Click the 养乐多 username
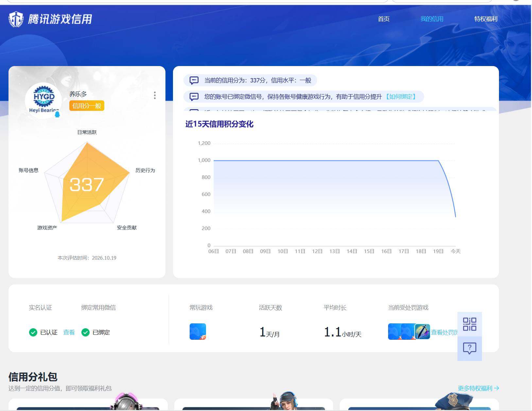Screen dimensions: 532x411 coord(78,94)
